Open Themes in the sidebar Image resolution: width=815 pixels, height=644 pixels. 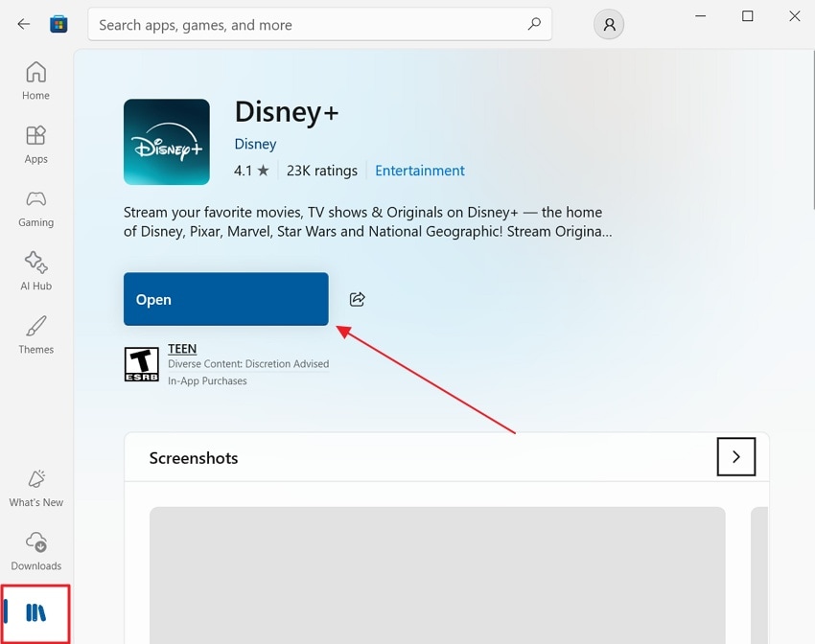[x=35, y=335]
